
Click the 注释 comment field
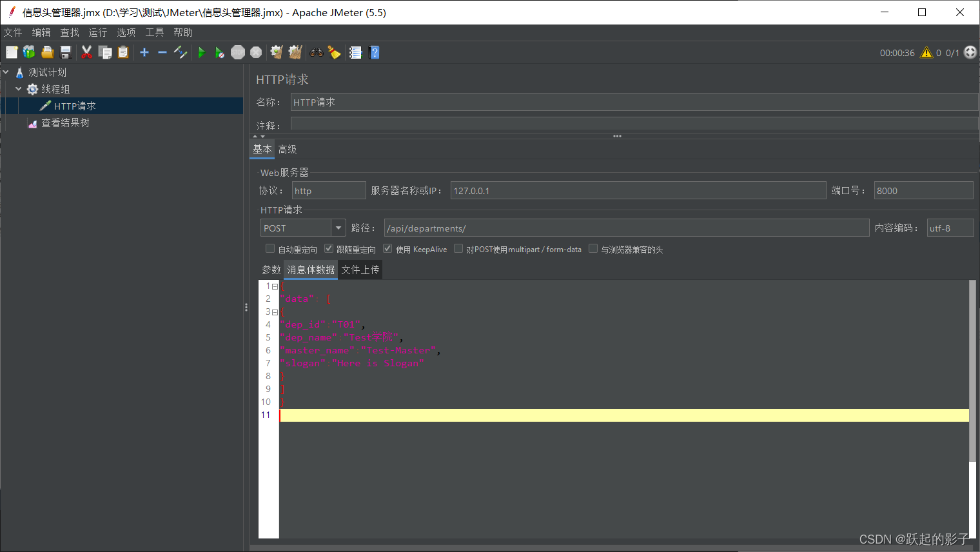click(x=634, y=124)
